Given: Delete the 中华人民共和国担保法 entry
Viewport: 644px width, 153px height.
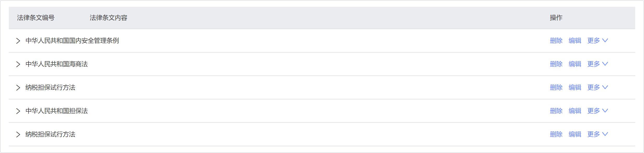Looking at the screenshot, I should (556, 111).
